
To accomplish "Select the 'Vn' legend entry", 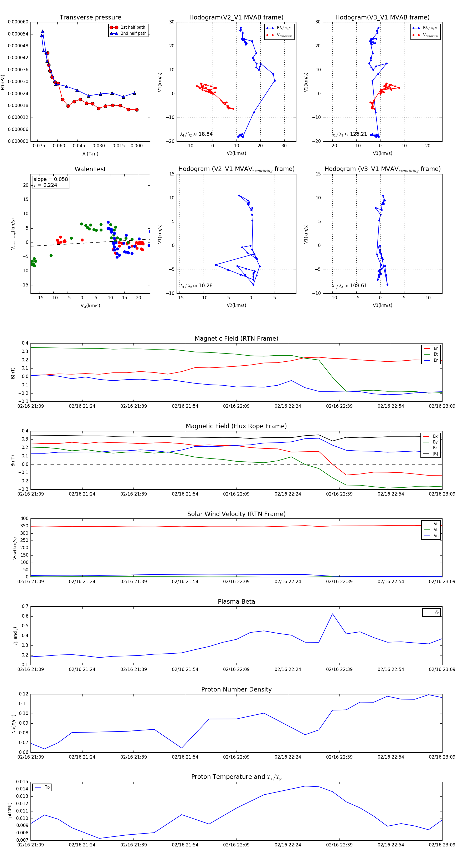I will tap(431, 536).
